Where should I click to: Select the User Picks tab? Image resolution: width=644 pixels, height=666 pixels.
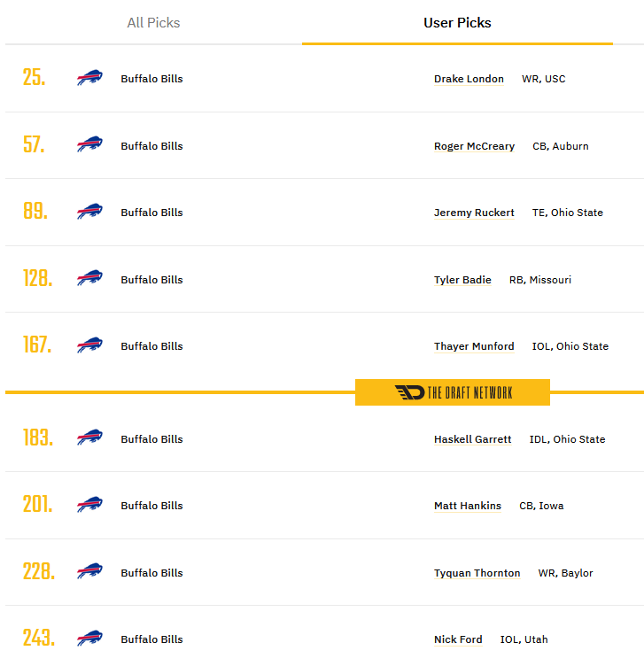pos(457,22)
